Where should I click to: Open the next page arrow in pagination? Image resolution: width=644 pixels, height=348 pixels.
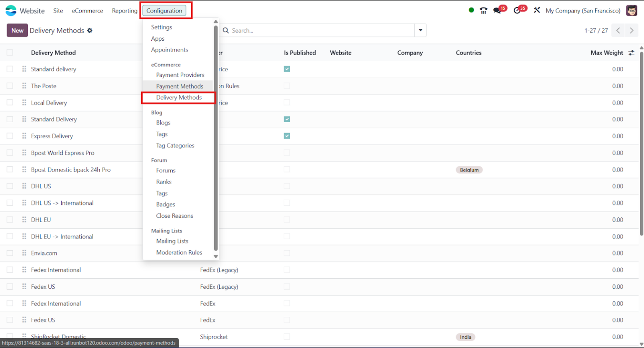pos(632,30)
